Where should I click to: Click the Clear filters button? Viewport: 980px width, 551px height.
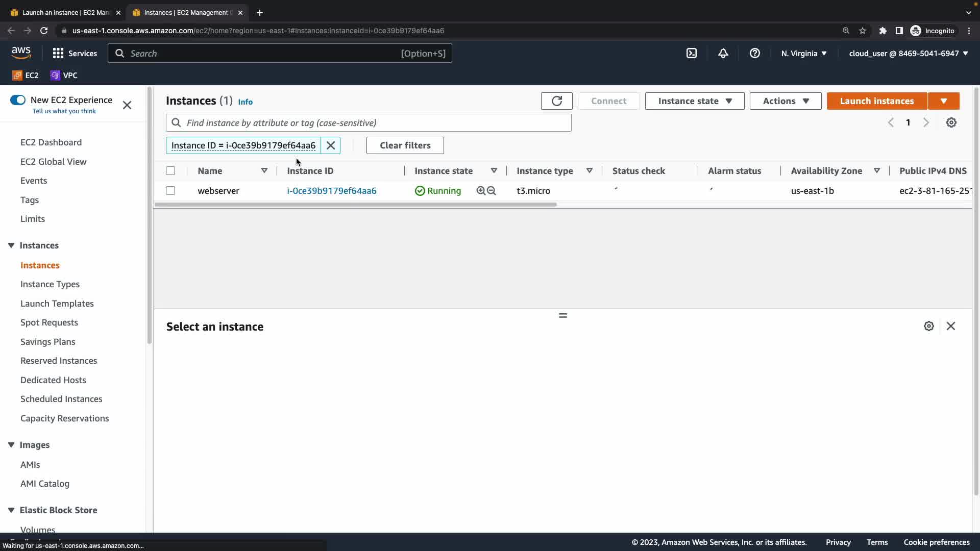point(405,145)
